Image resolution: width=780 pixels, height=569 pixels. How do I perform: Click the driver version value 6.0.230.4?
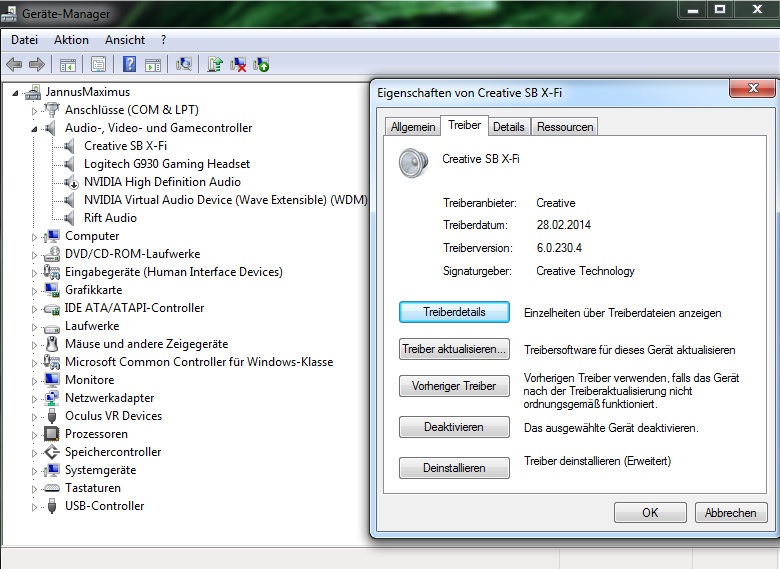point(559,248)
